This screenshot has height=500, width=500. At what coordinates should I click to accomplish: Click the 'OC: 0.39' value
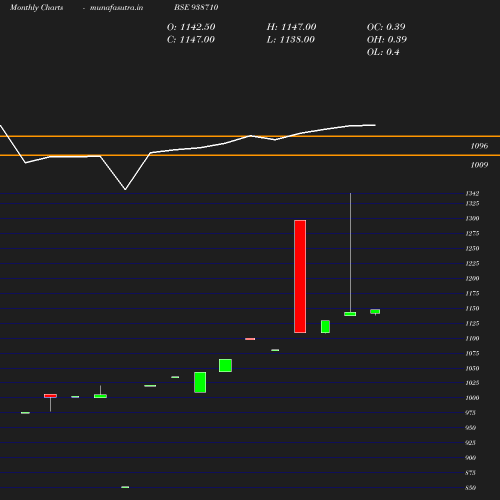386,27
